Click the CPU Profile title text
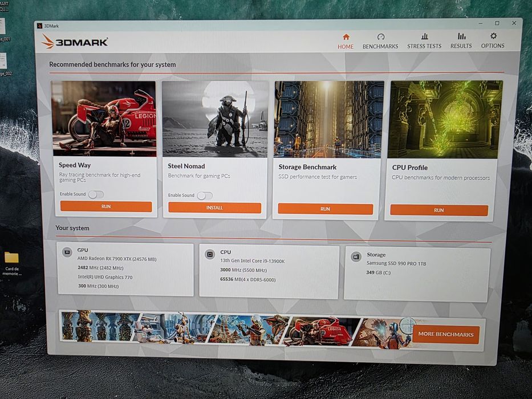 coord(410,168)
